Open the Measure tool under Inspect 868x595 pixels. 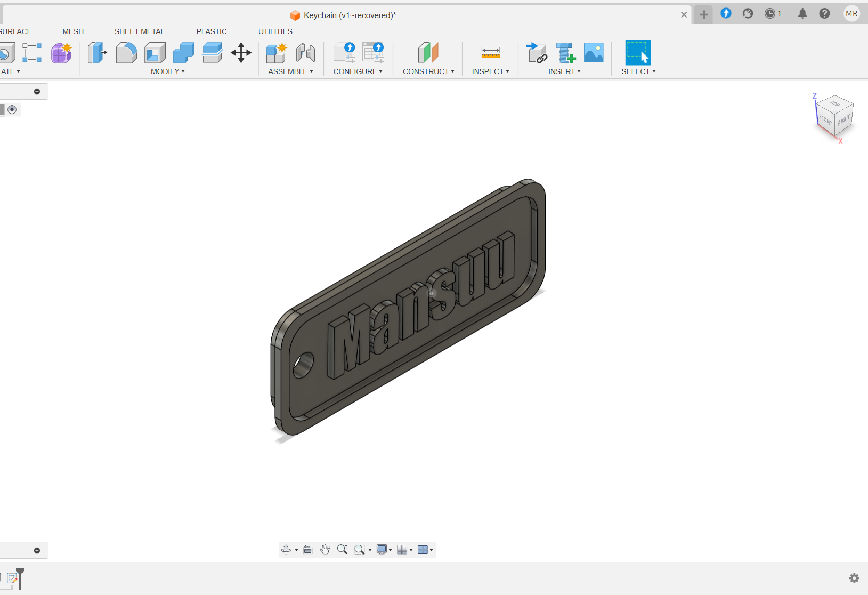click(491, 53)
